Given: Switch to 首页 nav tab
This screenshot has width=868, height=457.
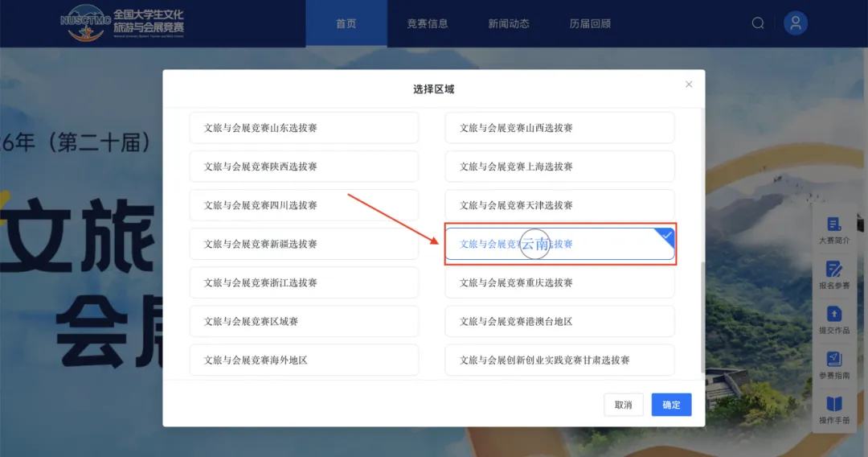Looking at the screenshot, I should (346, 23).
